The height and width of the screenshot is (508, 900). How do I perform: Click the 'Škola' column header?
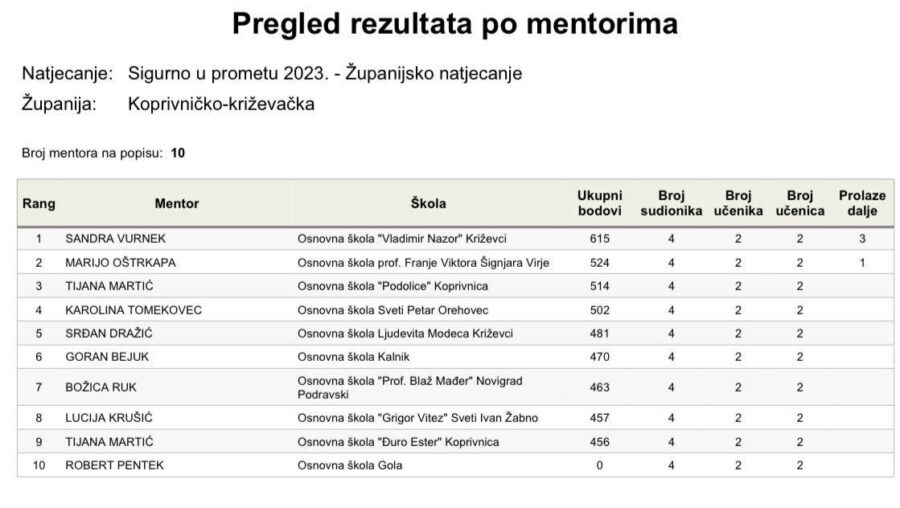[x=428, y=204]
